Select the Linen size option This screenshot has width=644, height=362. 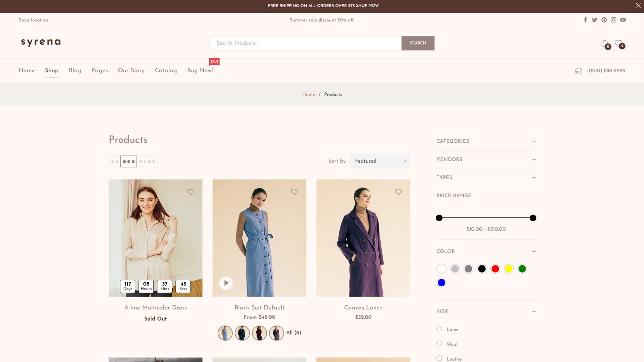(x=439, y=329)
